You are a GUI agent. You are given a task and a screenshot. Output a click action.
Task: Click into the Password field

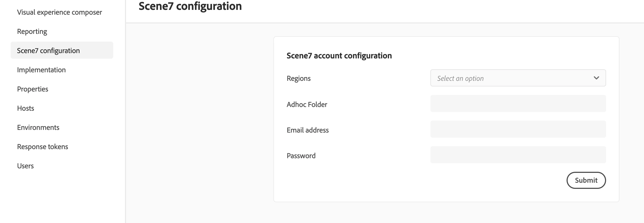click(518, 155)
